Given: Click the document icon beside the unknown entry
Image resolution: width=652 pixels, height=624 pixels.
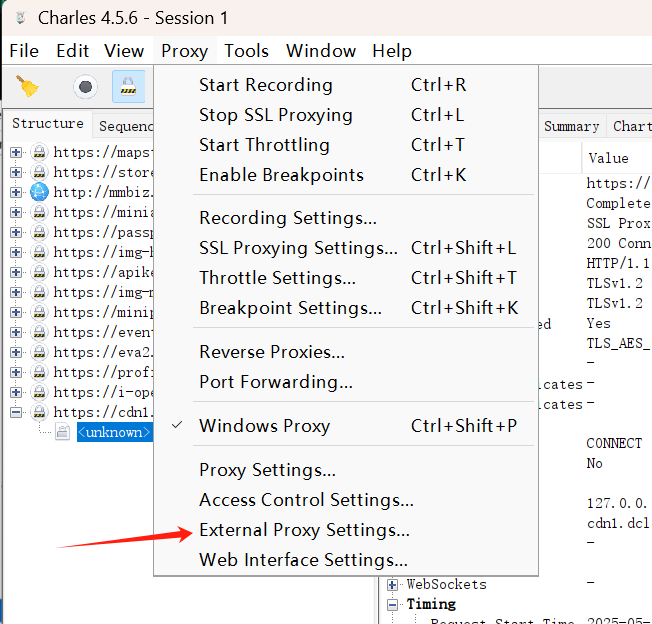Looking at the screenshot, I should (x=62, y=432).
